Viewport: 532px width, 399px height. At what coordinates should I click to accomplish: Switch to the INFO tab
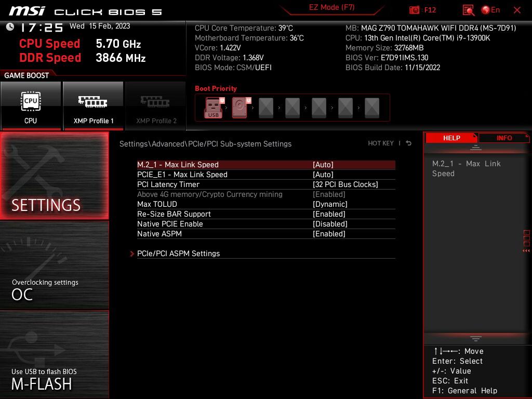click(x=504, y=138)
